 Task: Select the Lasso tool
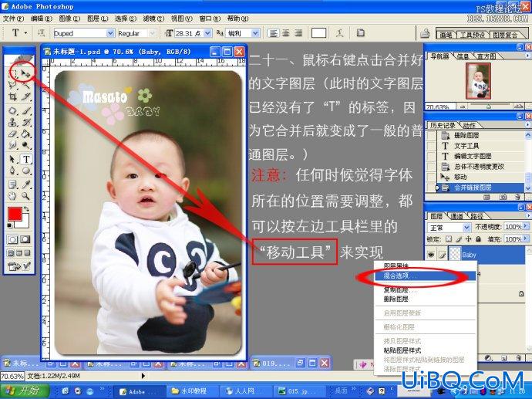[x=13, y=85]
